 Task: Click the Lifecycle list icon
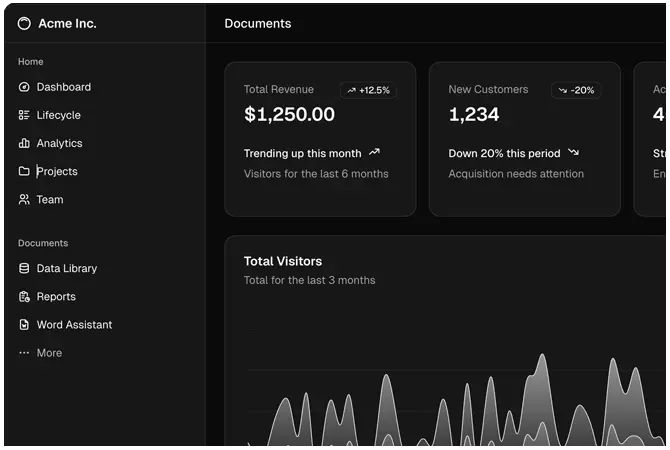coord(24,115)
